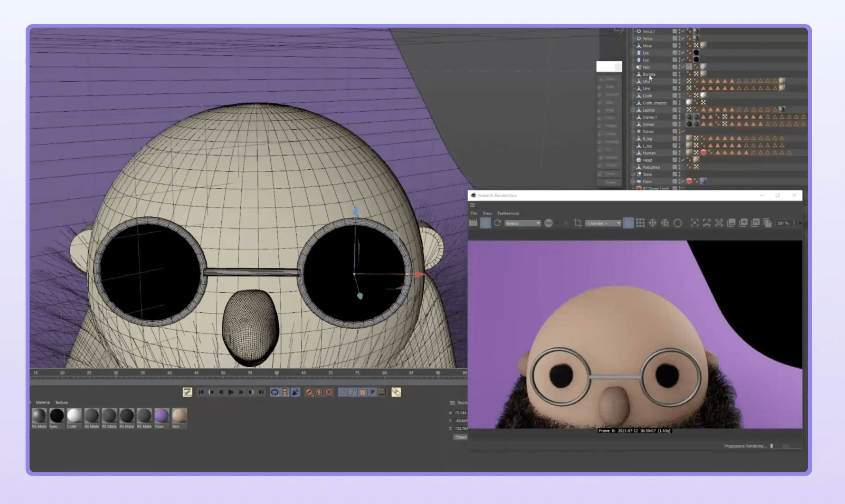Toggle the bucket grid icon in RenderView
Viewport: 845px width, 504px height.
click(x=640, y=223)
